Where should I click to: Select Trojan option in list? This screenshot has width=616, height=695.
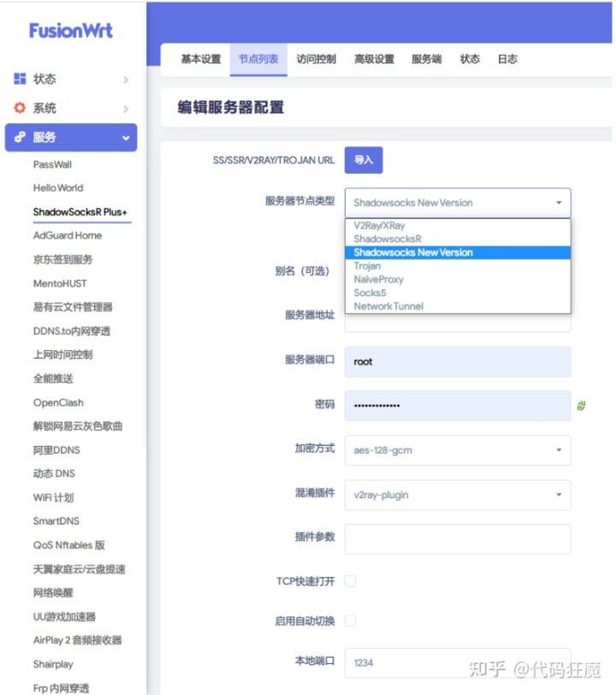(458, 266)
